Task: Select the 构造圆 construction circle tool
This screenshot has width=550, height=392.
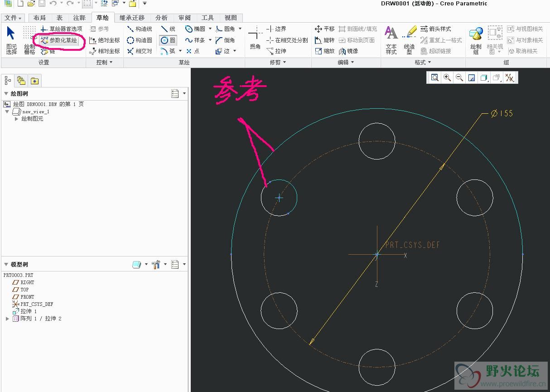Action: 140,40
